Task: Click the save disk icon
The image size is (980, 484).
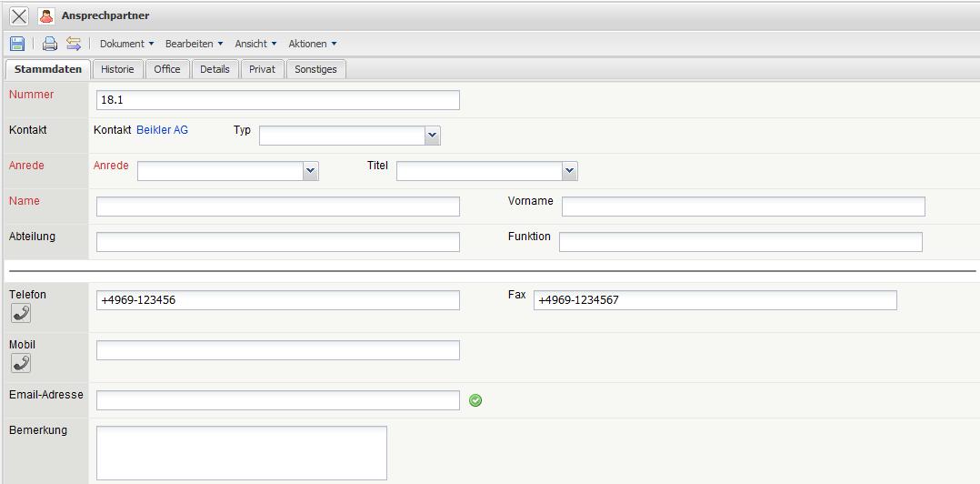Action: coord(17,44)
